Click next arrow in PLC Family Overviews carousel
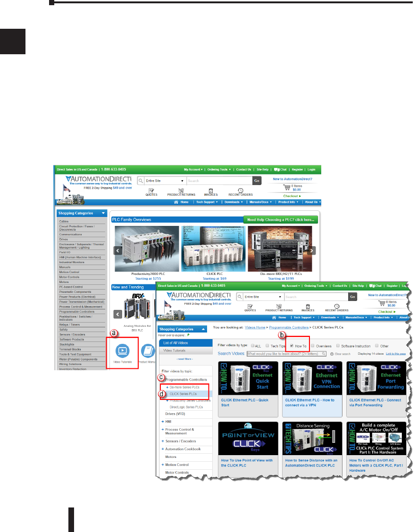The image size is (417, 532). pos(312,250)
